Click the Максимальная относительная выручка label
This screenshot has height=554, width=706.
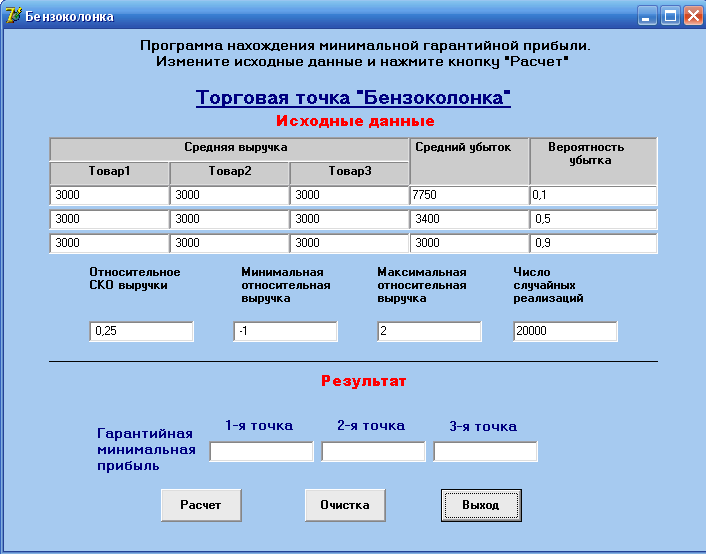(x=422, y=285)
